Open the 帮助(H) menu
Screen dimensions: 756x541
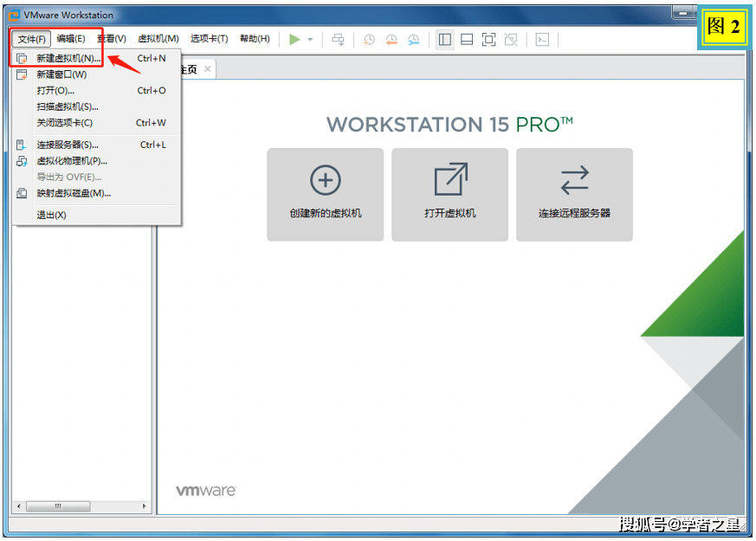point(255,39)
